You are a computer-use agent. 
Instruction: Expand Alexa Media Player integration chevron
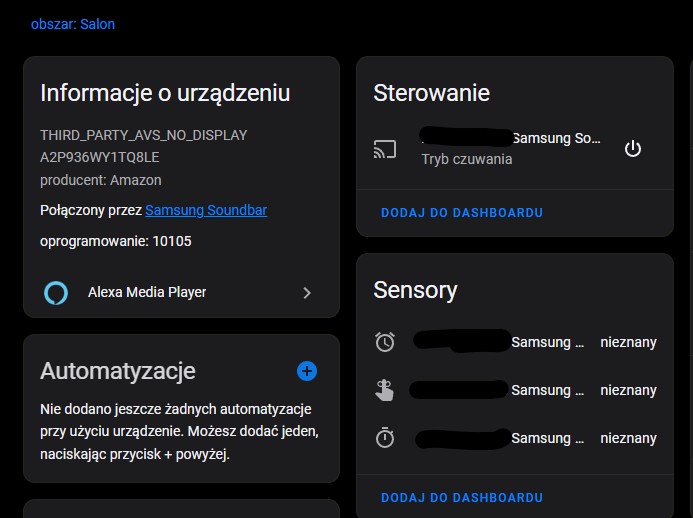[x=307, y=293]
